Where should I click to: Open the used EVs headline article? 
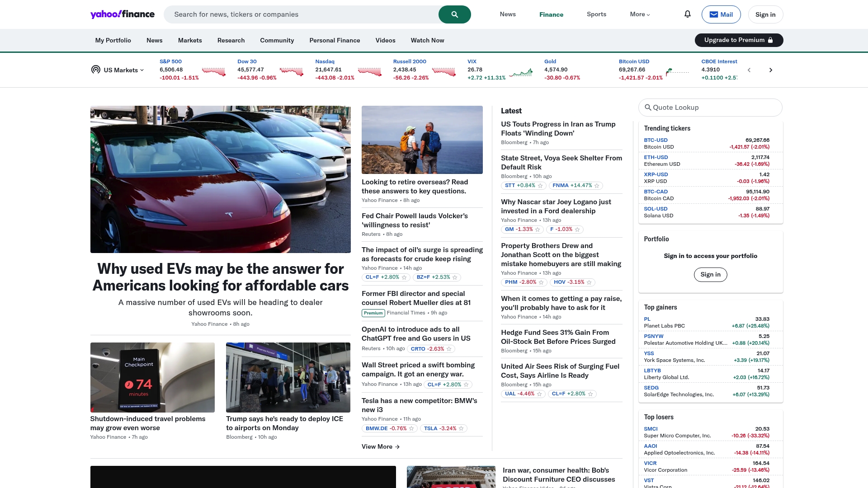pyautogui.click(x=220, y=276)
